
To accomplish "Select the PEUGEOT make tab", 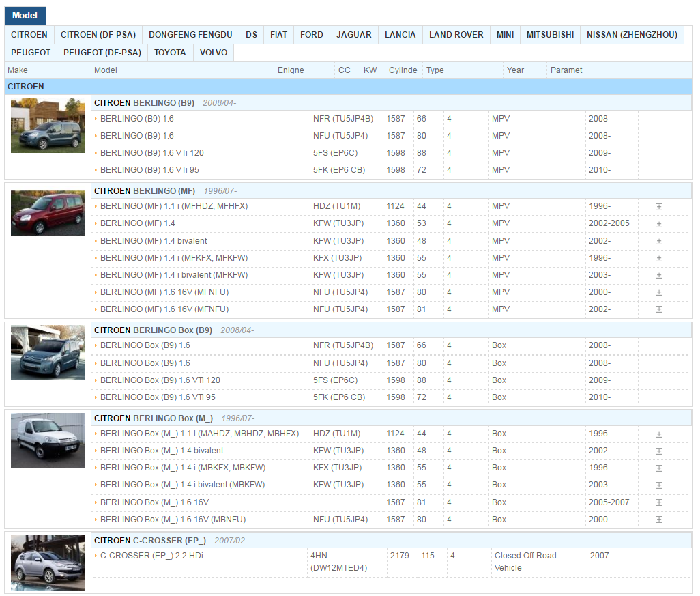I will click(31, 53).
